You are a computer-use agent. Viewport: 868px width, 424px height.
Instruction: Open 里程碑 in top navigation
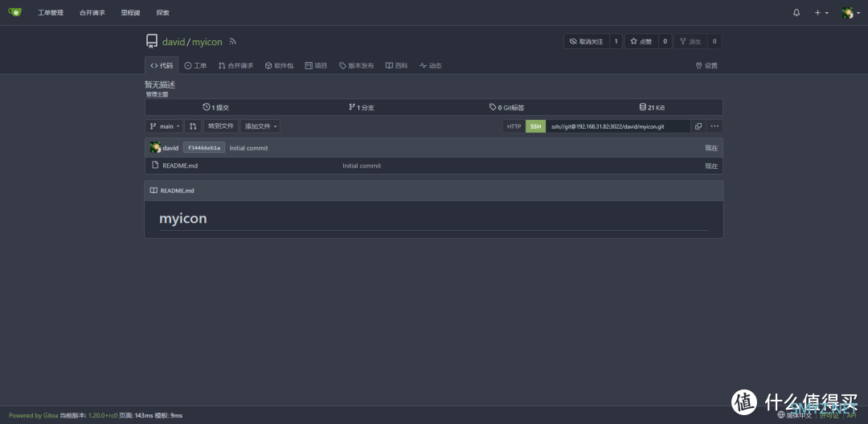[x=131, y=13]
